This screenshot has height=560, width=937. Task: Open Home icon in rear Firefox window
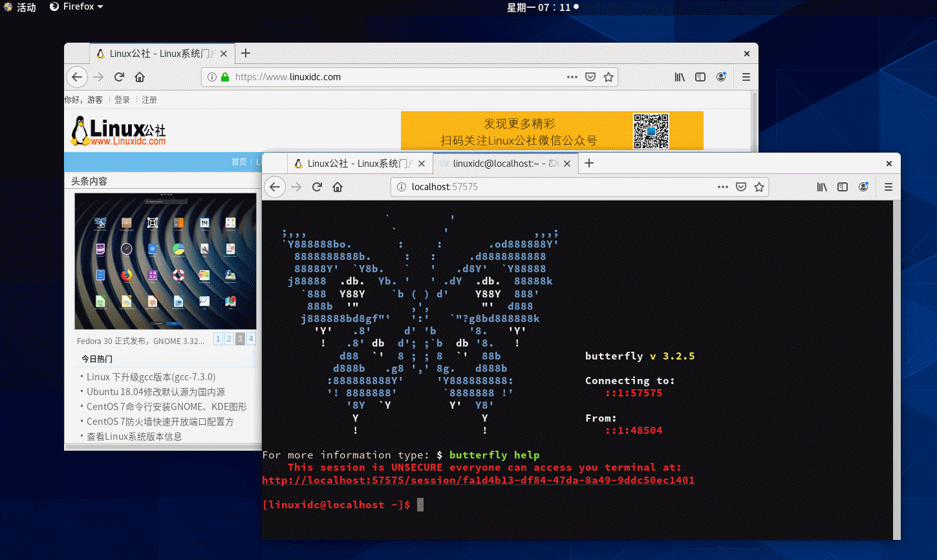140,77
